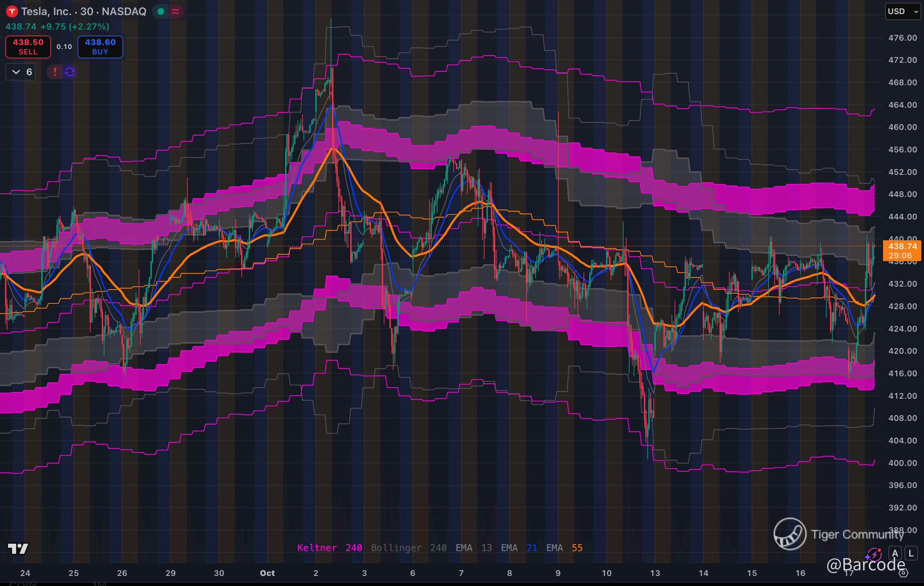Screen dimensions: 924x586
Task: Toggle auto scale with the A button
Action: (895, 553)
